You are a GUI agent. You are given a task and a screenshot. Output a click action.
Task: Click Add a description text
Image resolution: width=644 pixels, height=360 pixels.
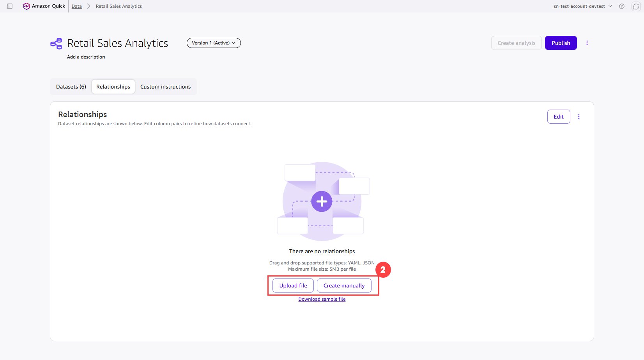pyautogui.click(x=86, y=57)
